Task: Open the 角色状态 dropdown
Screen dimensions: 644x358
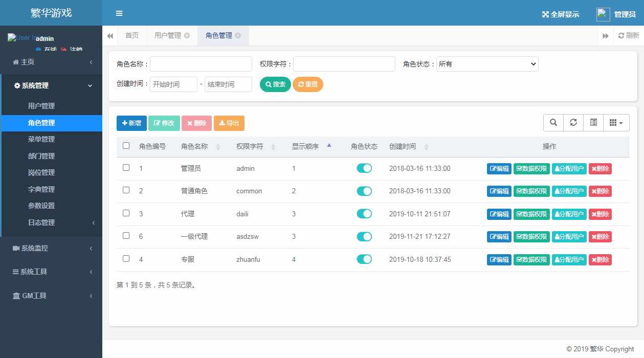Action: (487, 64)
